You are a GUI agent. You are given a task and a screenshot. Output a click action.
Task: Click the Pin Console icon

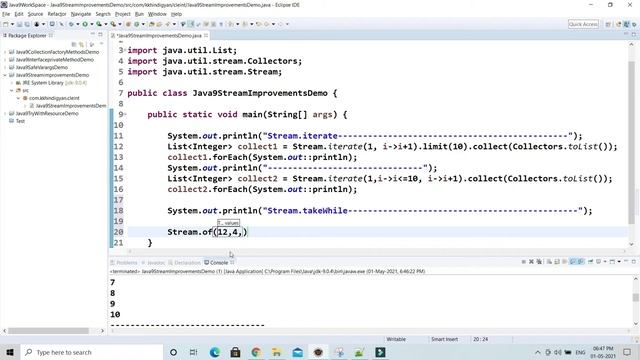coord(591,262)
